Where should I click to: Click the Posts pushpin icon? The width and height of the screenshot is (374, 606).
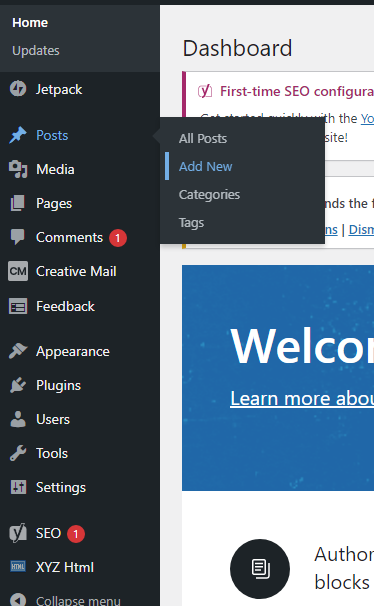click(18, 135)
